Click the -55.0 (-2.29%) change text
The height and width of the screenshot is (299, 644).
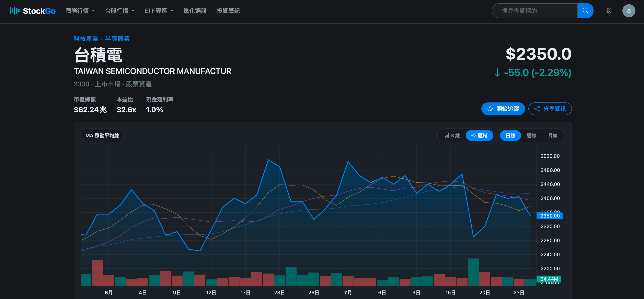(538, 73)
